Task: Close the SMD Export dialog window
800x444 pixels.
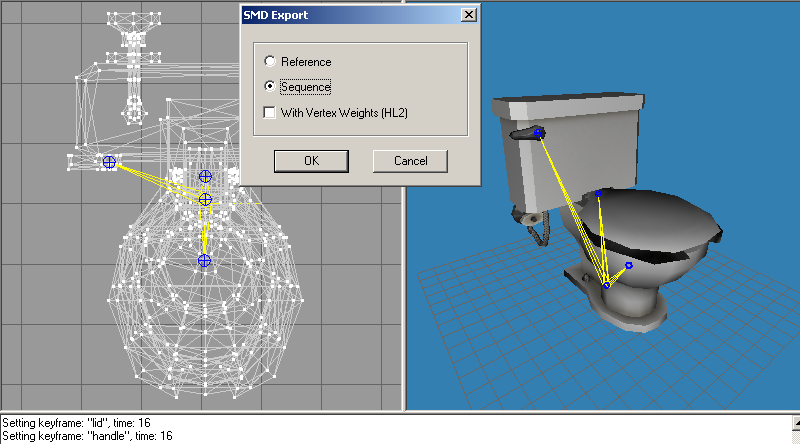Action: tap(468, 15)
